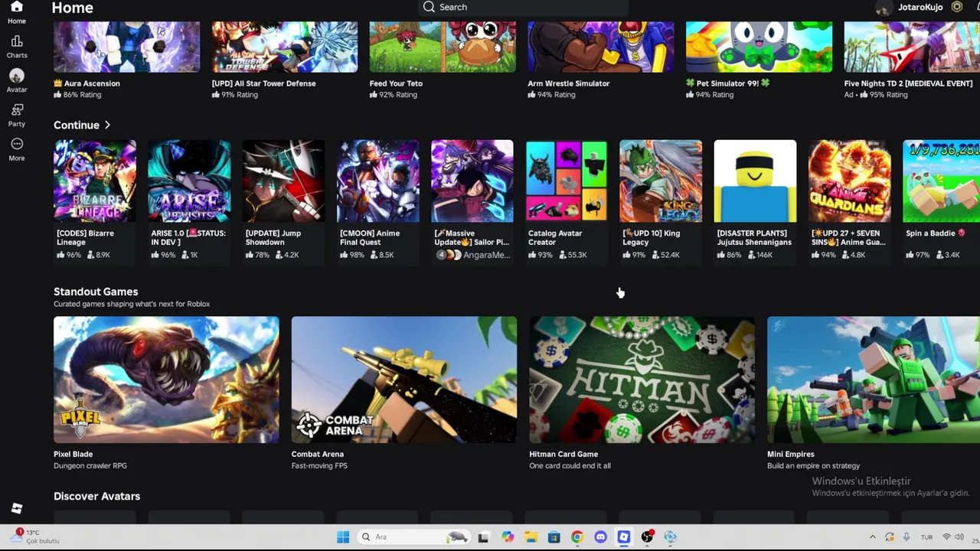
Task: Click the Mini Empires standout game image
Action: coord(874,380)
